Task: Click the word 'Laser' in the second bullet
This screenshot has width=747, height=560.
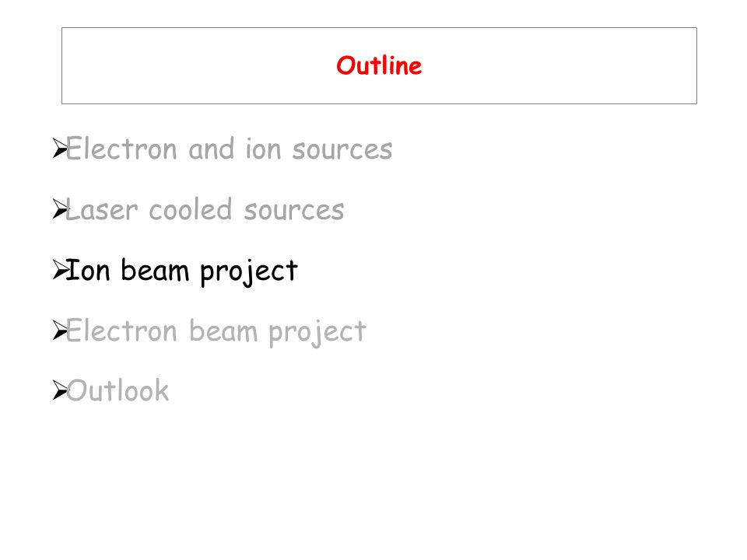Action: (102, 210)
